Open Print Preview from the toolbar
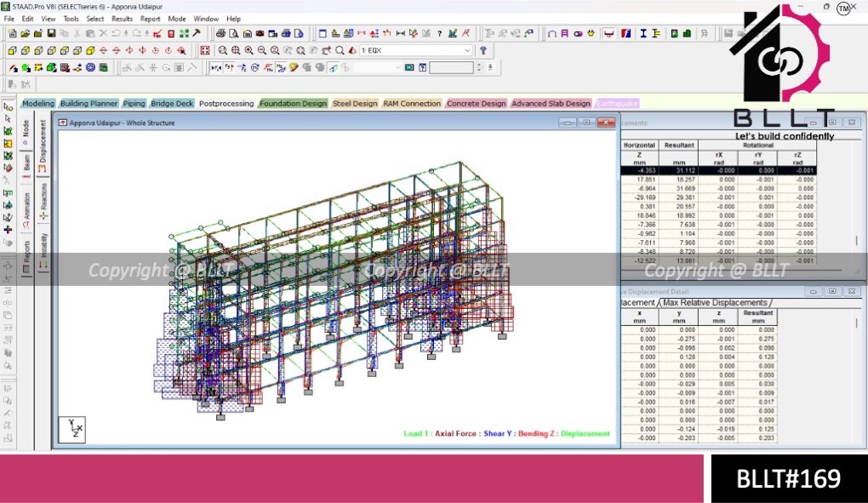Viewport: 868px width, 503px height. click(x=234, y=33)
